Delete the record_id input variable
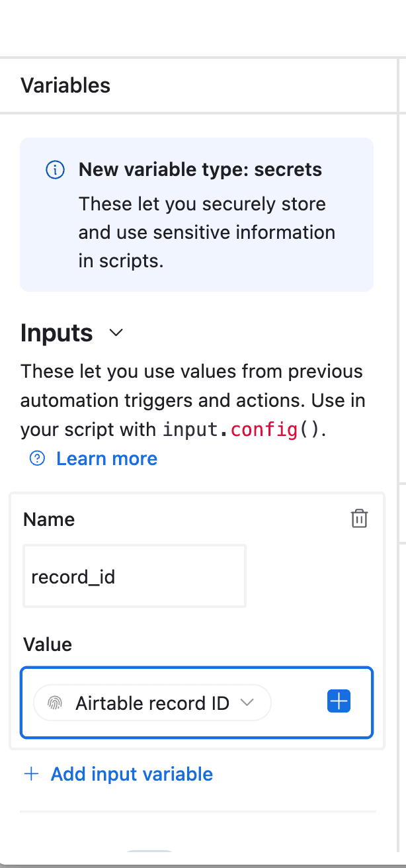 point(359,519)
